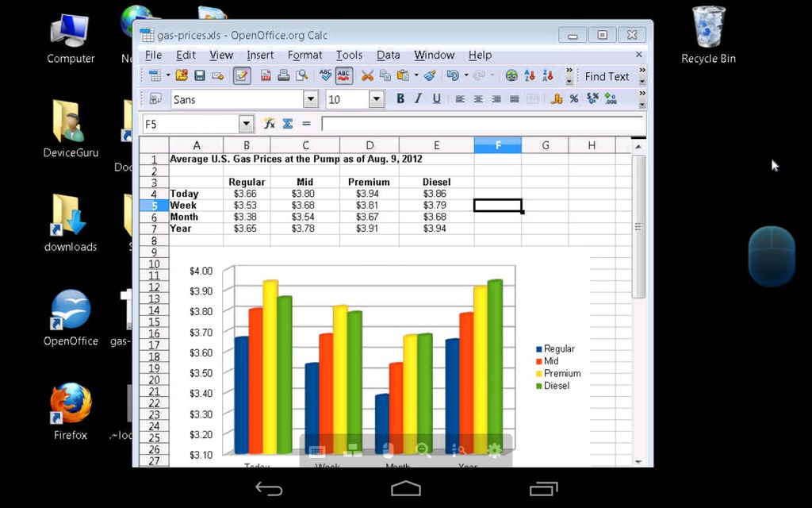
Task: Justify the cell contents
Action: pyautogui.click(x=514, y=99)
